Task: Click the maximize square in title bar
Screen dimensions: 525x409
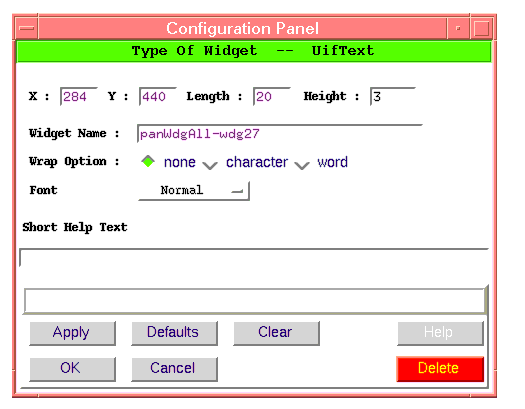Action: pyautogui.click(x=481, y=28)
